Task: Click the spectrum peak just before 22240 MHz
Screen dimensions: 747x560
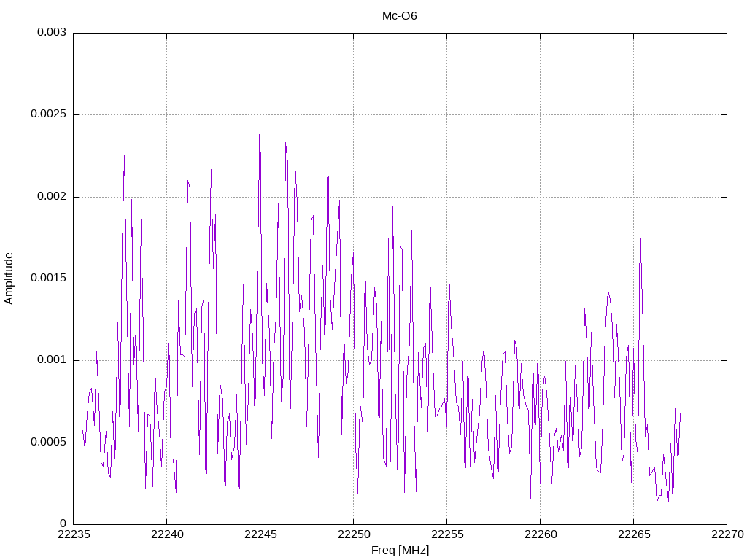Action: (x=155, y=373)
